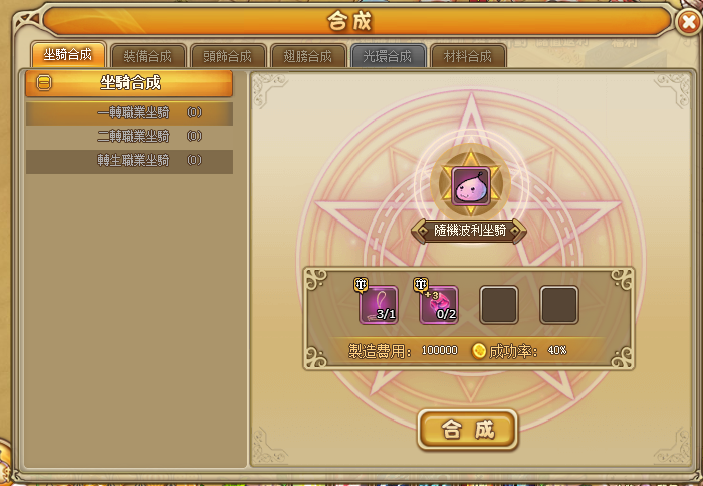Click the gold coin icon near 成功率

pyautogui.click(x=479, y=351)
